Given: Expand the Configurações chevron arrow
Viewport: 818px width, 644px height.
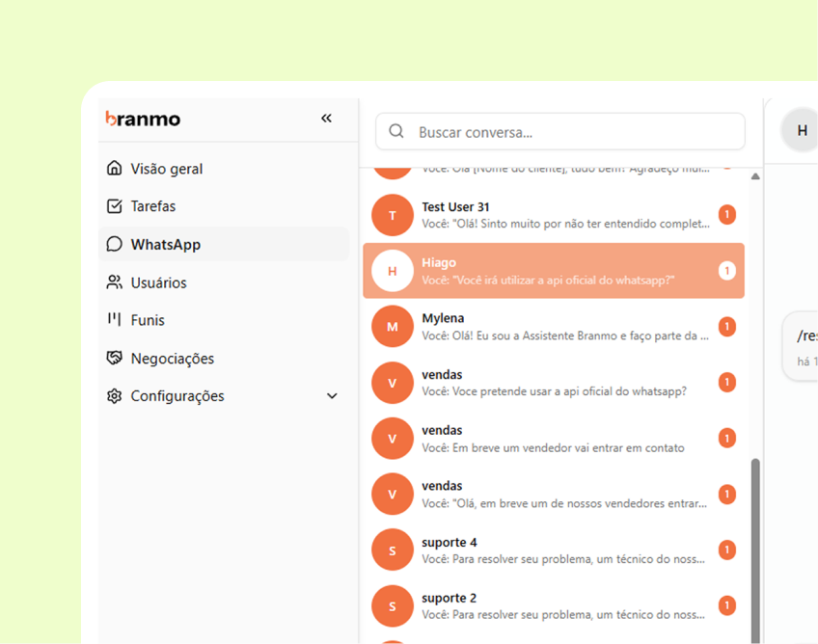Looking at the screenshot, I should point(332,396).
